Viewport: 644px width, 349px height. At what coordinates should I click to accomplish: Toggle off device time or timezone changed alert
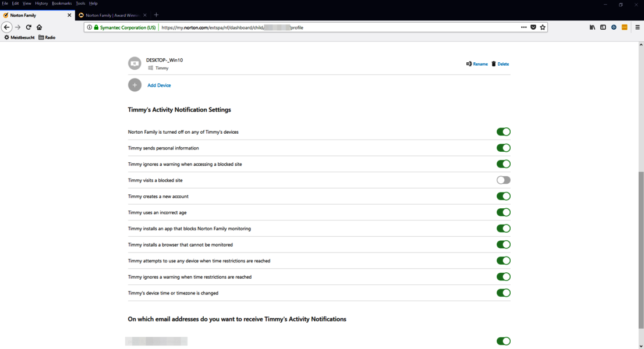503,293
